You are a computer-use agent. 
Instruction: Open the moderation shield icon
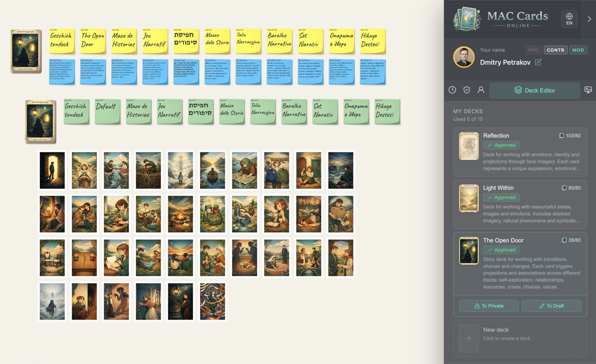click(466, 90)
